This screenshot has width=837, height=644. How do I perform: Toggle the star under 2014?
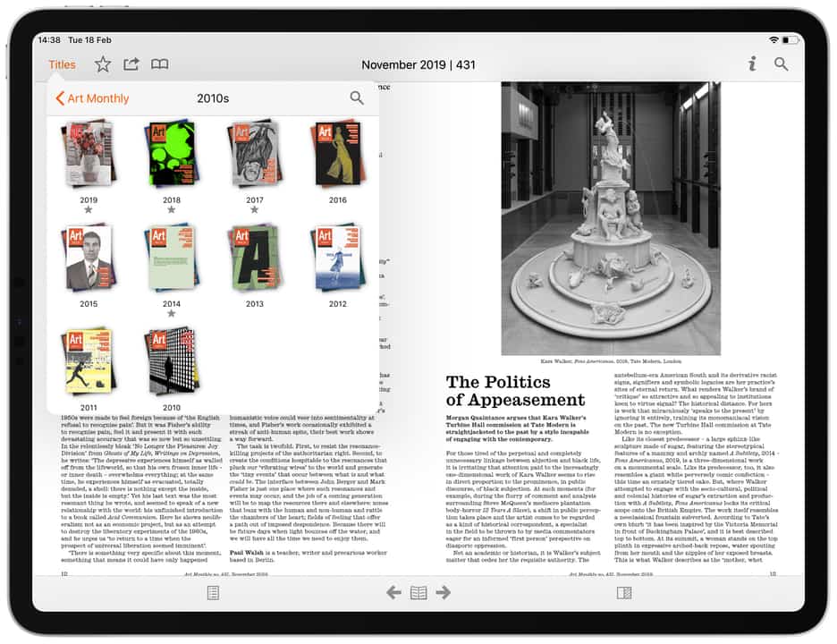click(171, 314)
